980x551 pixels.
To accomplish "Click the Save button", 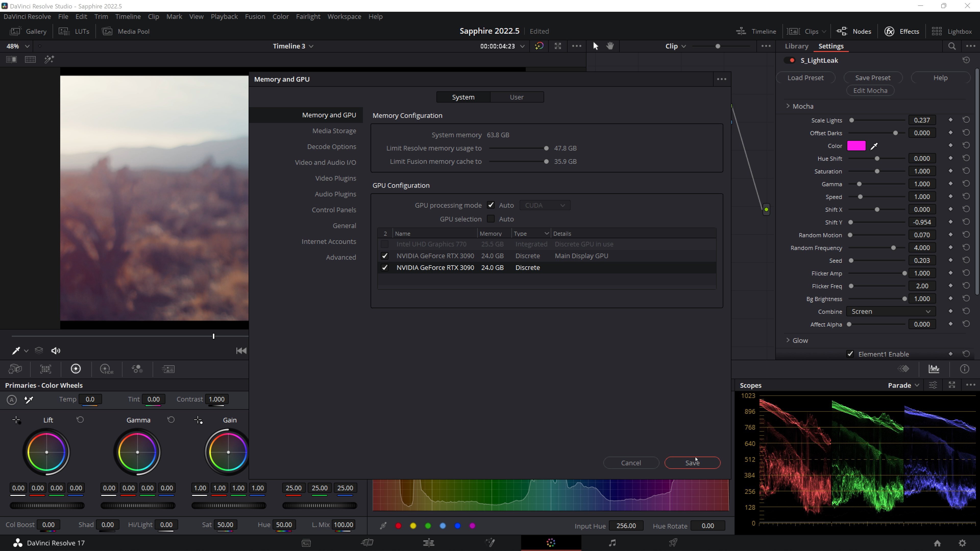I will 692,463.
